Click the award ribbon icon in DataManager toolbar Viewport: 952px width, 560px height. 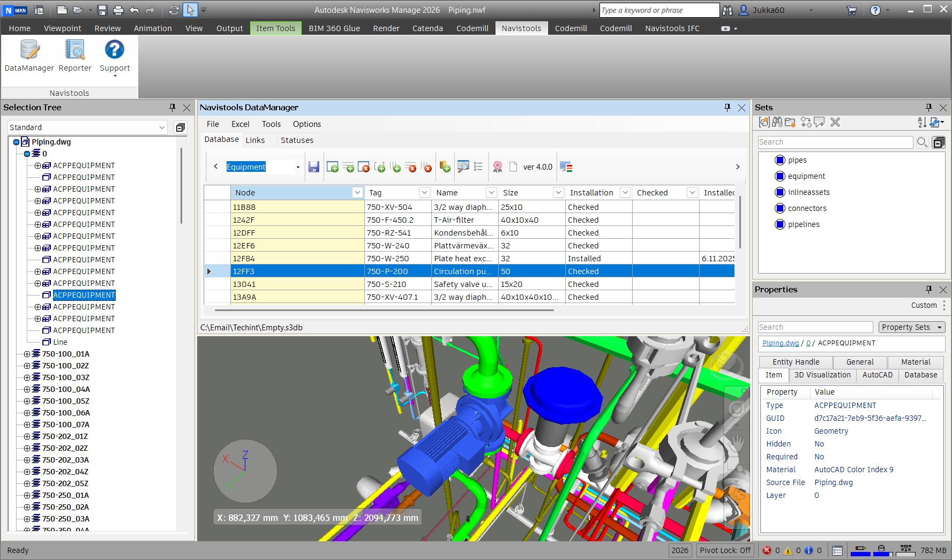click(x=497, y=167)
